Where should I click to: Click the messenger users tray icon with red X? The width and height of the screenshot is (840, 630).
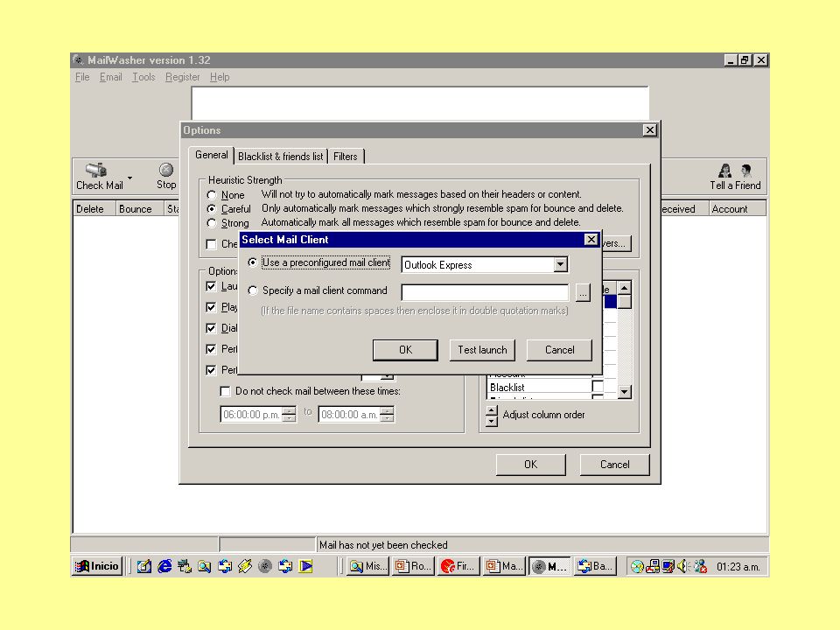click(700, 566)
